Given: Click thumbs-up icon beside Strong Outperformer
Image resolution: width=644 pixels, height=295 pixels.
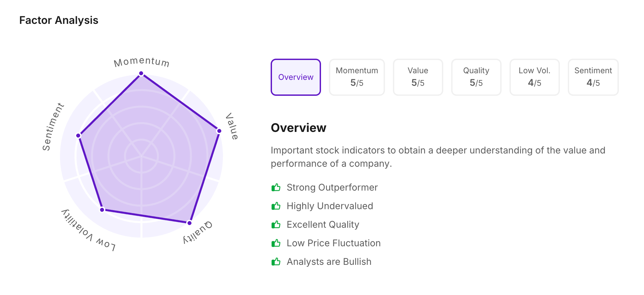Looking at the screenshot, I should pos(276,188).
